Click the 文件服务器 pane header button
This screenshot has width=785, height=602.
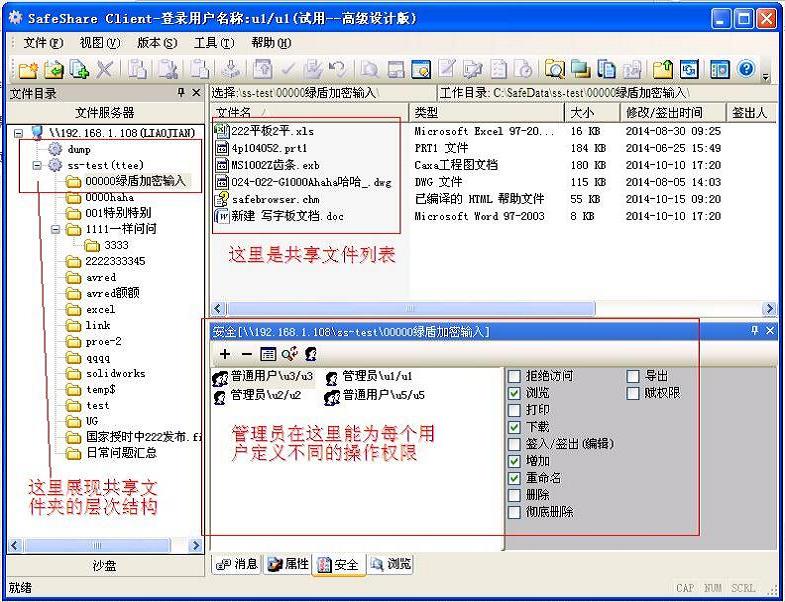[x=105, y=113]
